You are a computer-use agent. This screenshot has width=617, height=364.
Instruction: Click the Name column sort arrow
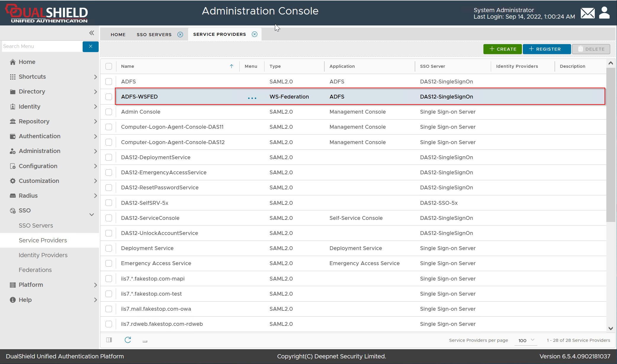[x=232, y=66]
